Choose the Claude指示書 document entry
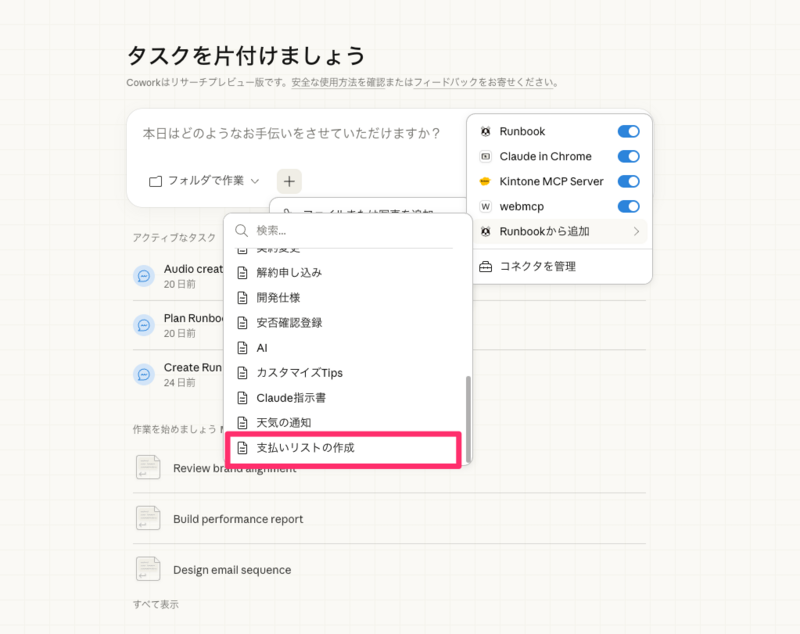 [290, 398]
